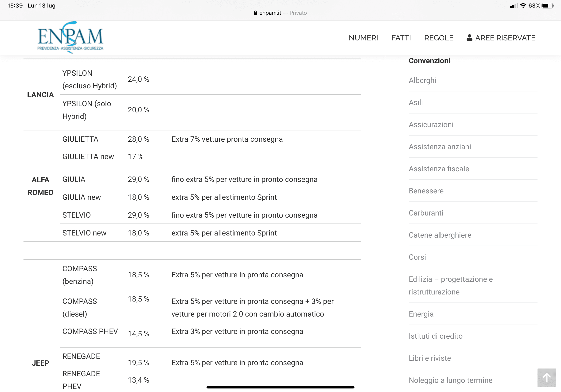Open the FATTI menu
Screen dimensions: 561x392
coord(401,38)
